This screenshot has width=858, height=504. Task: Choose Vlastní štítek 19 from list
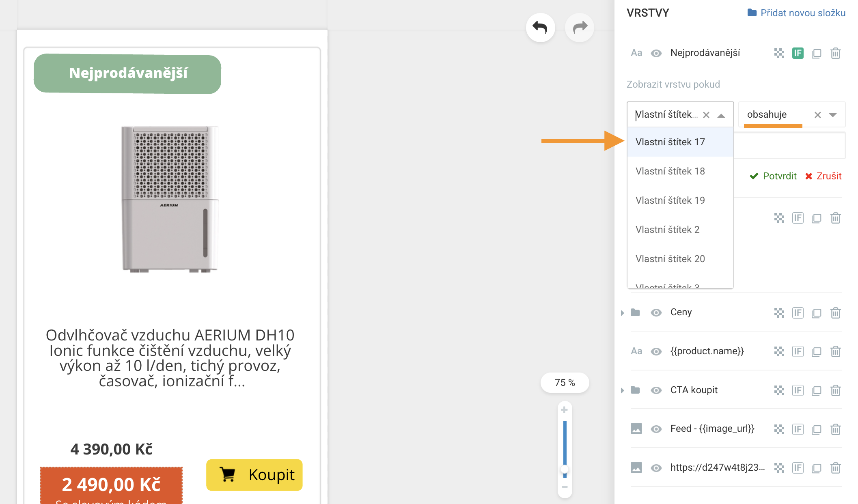click(x=670, y=200)
